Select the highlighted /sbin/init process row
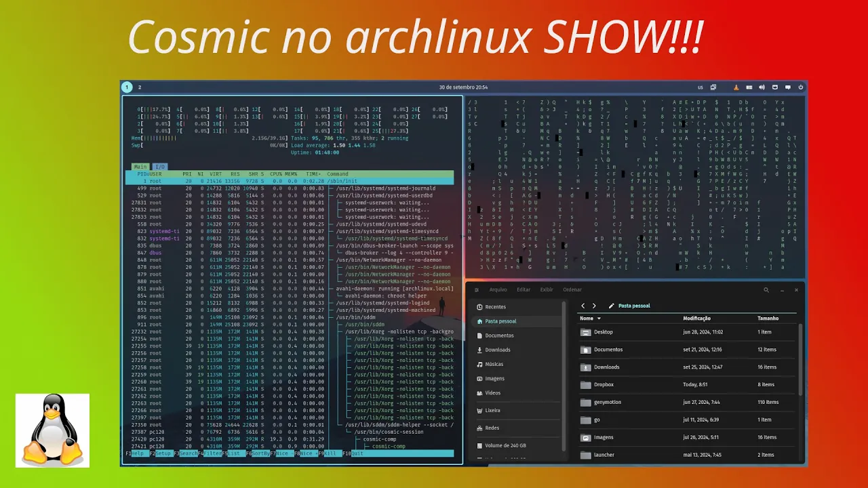The image size is (868, 488). point(290,182)
